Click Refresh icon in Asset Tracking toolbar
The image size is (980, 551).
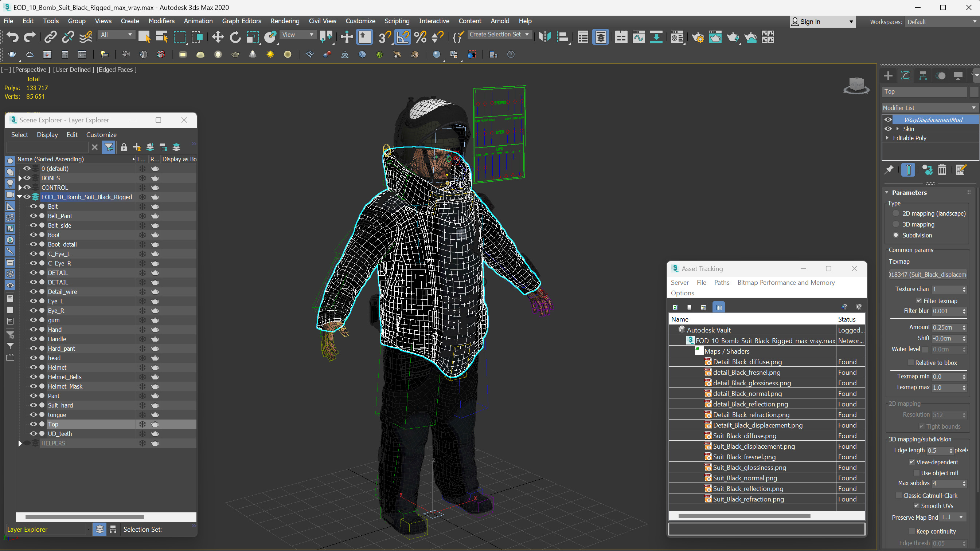[x=675, y=307]
